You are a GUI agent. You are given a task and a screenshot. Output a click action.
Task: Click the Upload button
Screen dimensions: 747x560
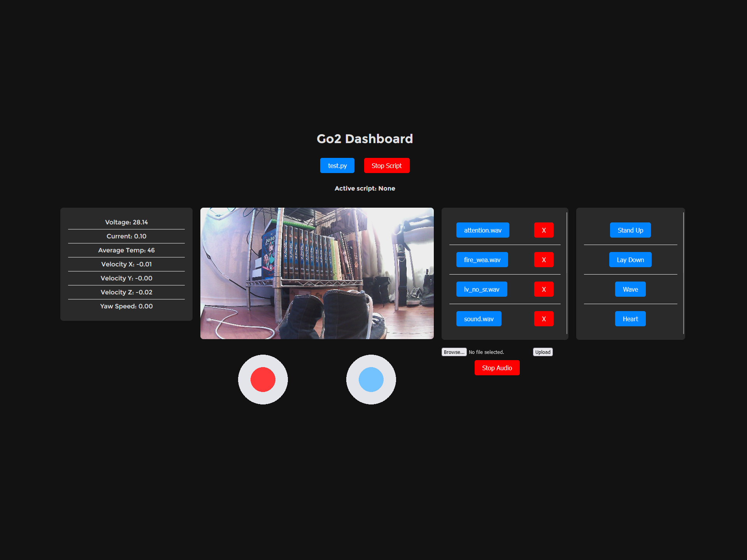coord(543,352)
